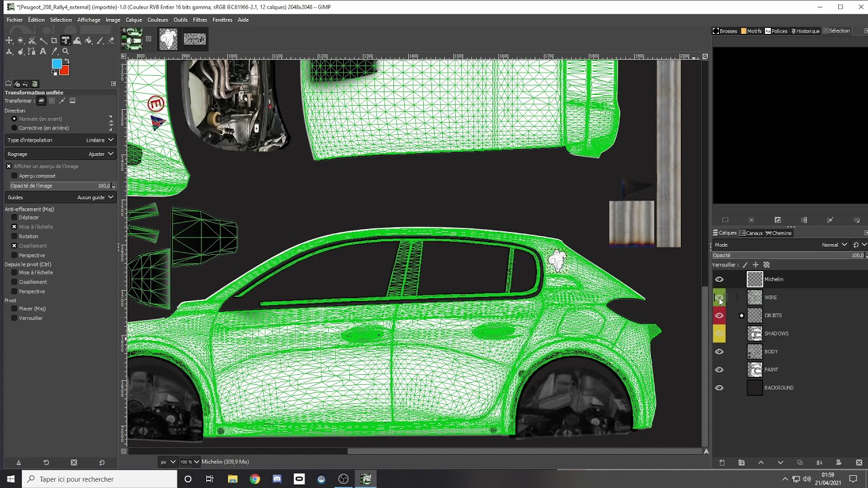Open Guides dropdown
The image size is (868, 488).
60,197
